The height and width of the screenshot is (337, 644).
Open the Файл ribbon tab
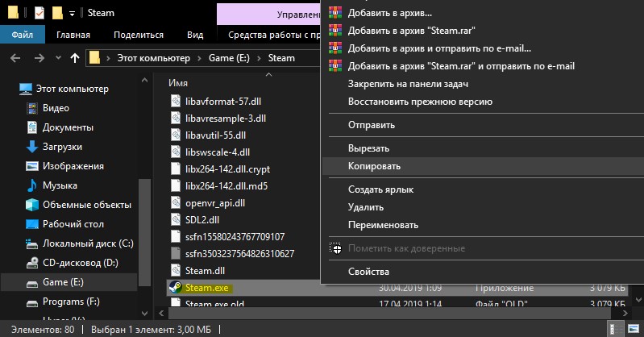(x=23, y=35)
